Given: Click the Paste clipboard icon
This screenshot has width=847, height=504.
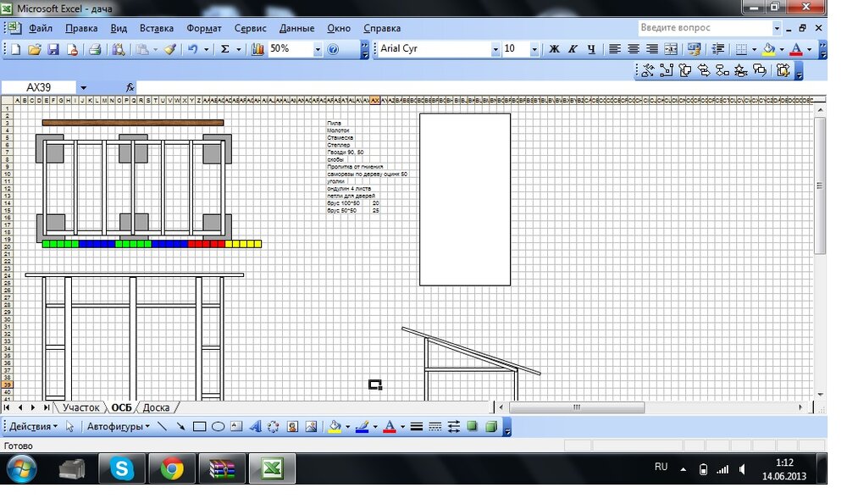Looking at the screenshot, I should click(x=142, y=49).
